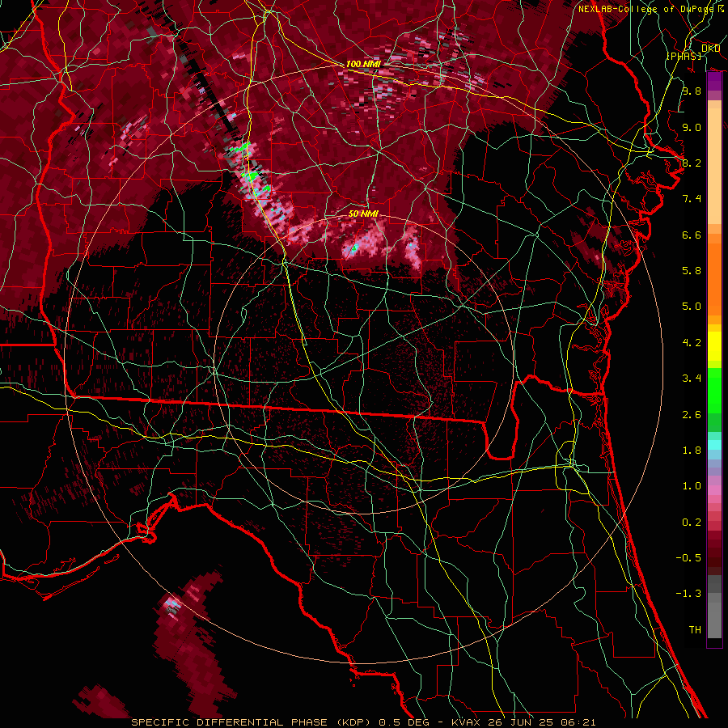
Task: Click the '-0.5' legend value
Action: [688, 558]
